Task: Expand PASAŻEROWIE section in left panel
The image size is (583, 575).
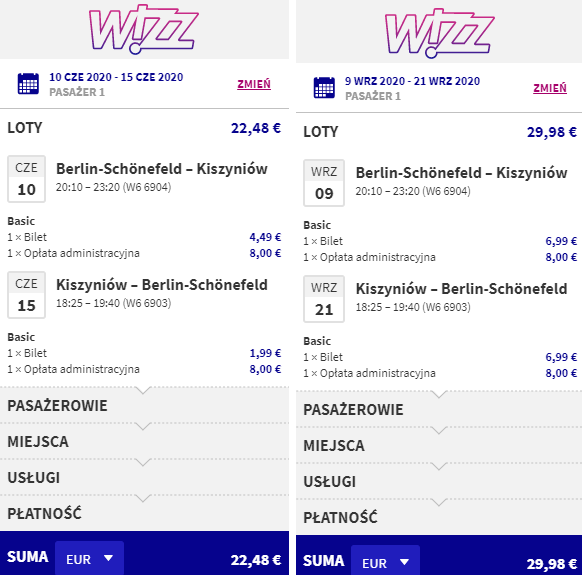Action: tap(144, 405)
